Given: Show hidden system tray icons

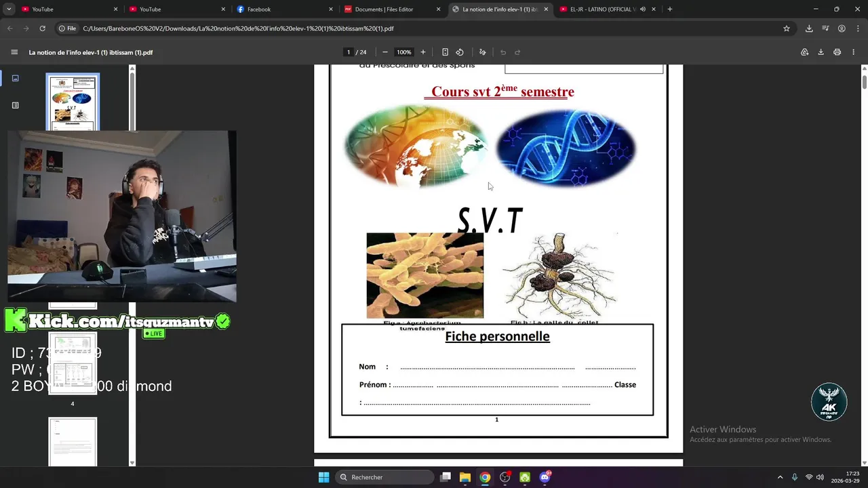Looking at the screenshot, I should point(780,477).
